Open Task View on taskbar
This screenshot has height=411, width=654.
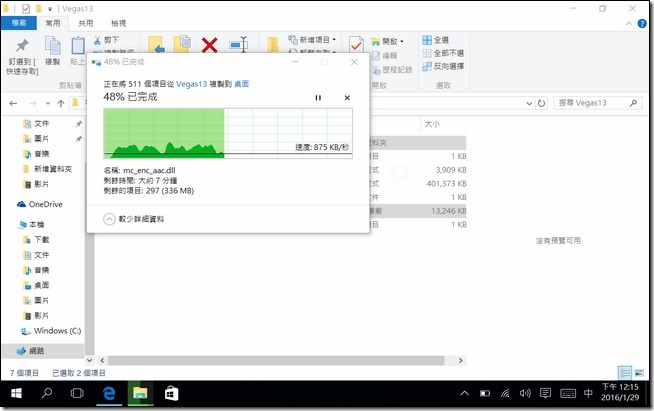[77, 393]
